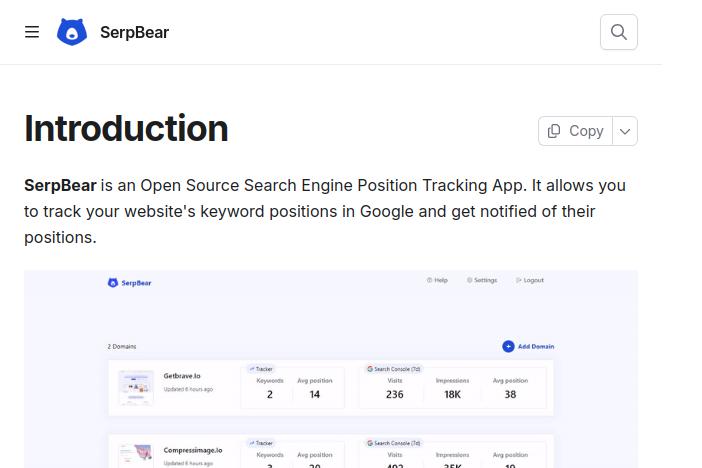Click the plus icon beside Add Domain
Screen dimensions: 702x468
[508, 347]
